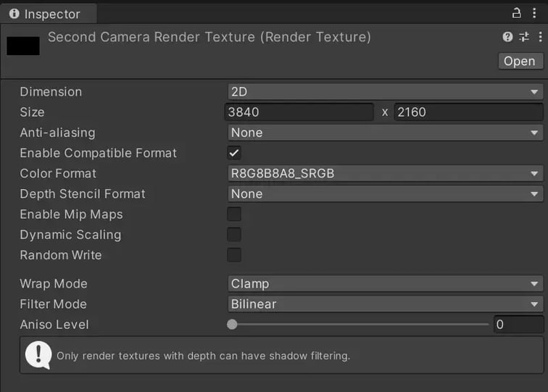Click the Color Format label
548x392 pixels.
pos(58,174)
